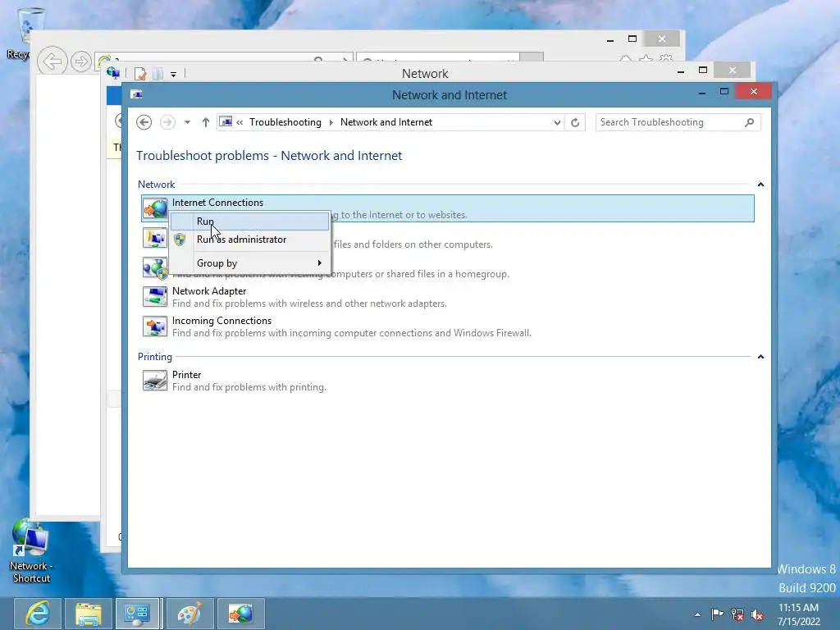The image size is (840, 630).
Task: Open Network window quick access dropdown
Action: 174,75
